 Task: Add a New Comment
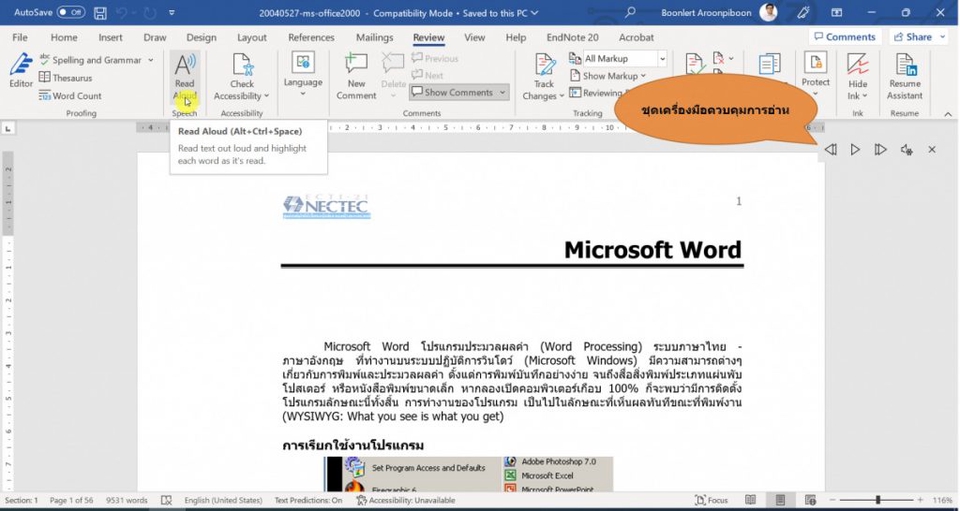(356, 76)
